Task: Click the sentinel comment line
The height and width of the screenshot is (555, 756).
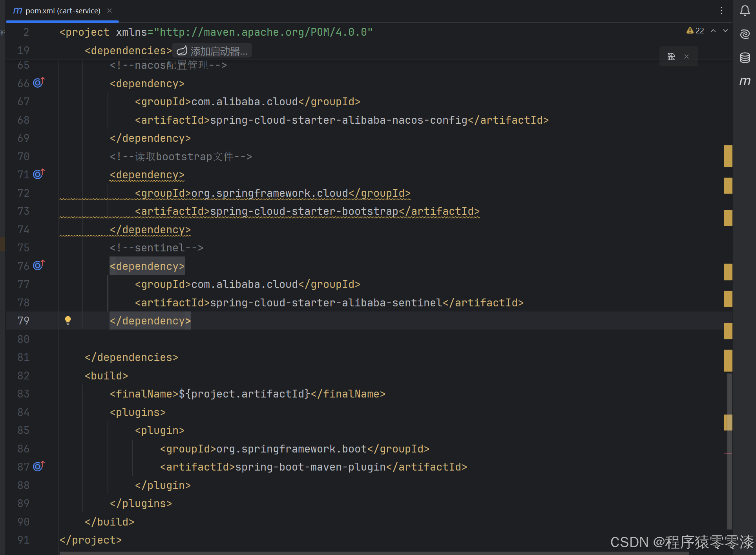Action: click(x=156, y=248)
